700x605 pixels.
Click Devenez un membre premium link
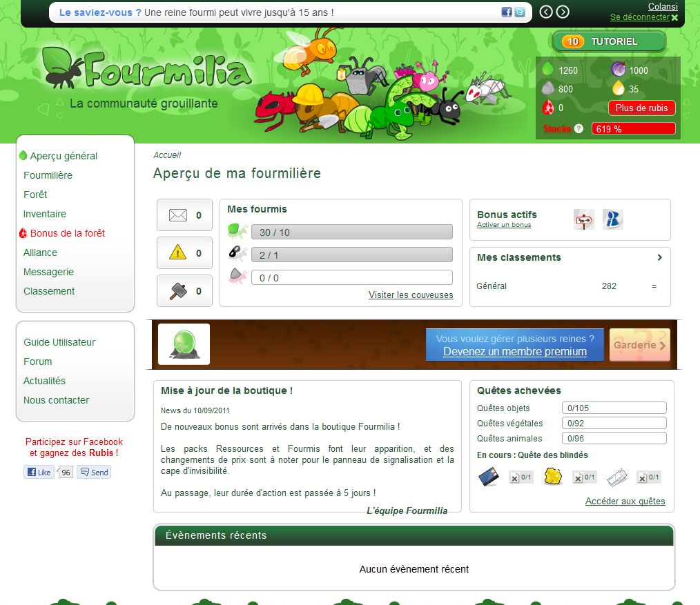[x=515, y=352]
